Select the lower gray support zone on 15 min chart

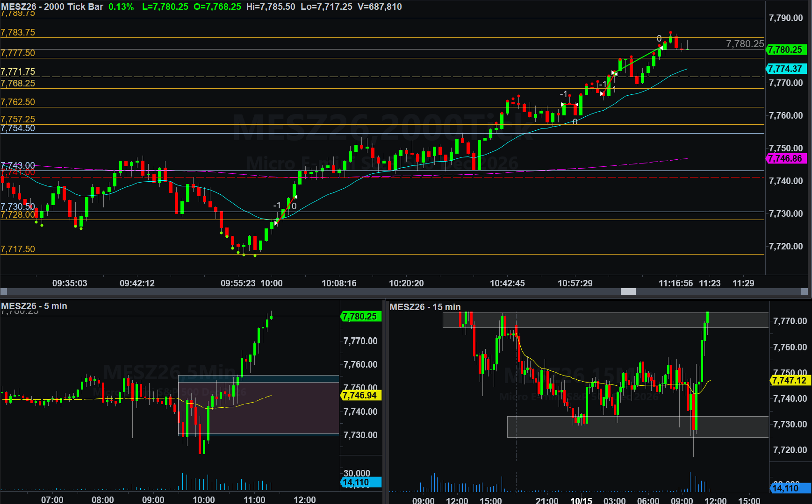[638, 427]
